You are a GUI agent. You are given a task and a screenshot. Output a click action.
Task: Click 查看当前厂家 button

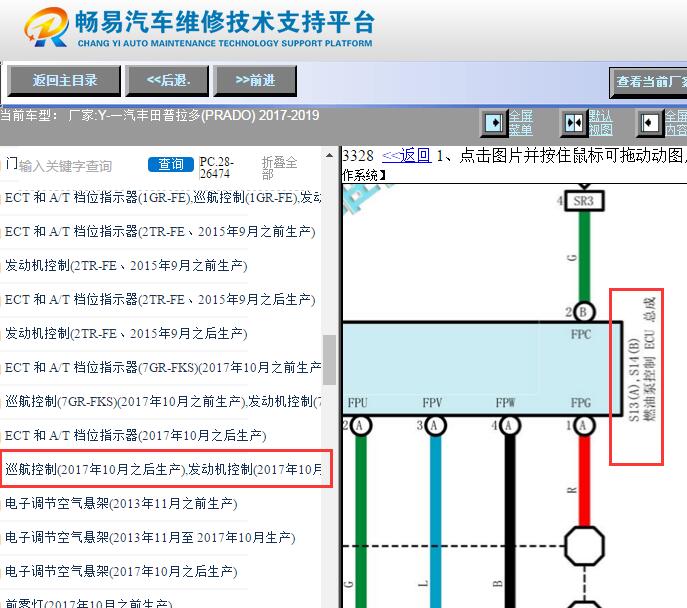tap(648, 82)
